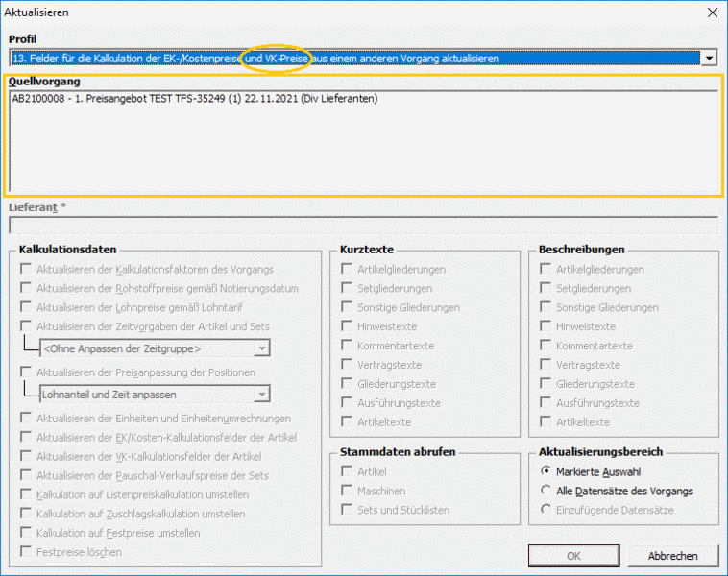
Task: Confirm with the OK button
Action: point(574,556)
